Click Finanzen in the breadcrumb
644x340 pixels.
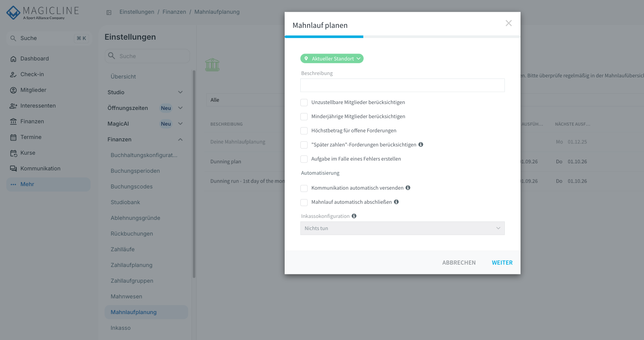(174, 12)
